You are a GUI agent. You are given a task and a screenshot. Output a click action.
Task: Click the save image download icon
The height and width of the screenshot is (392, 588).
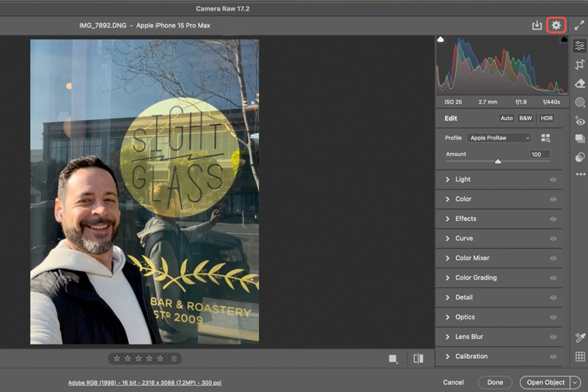click(x=537, y=25)
